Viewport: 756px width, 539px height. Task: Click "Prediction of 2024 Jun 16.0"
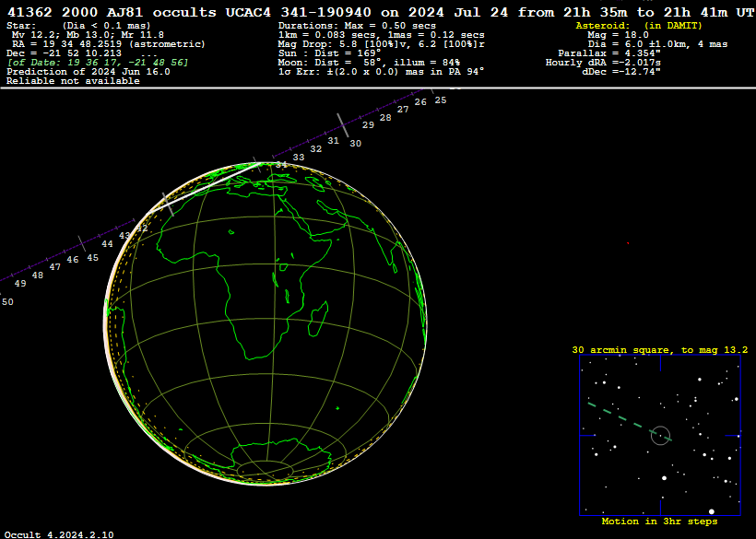point(89,71)
